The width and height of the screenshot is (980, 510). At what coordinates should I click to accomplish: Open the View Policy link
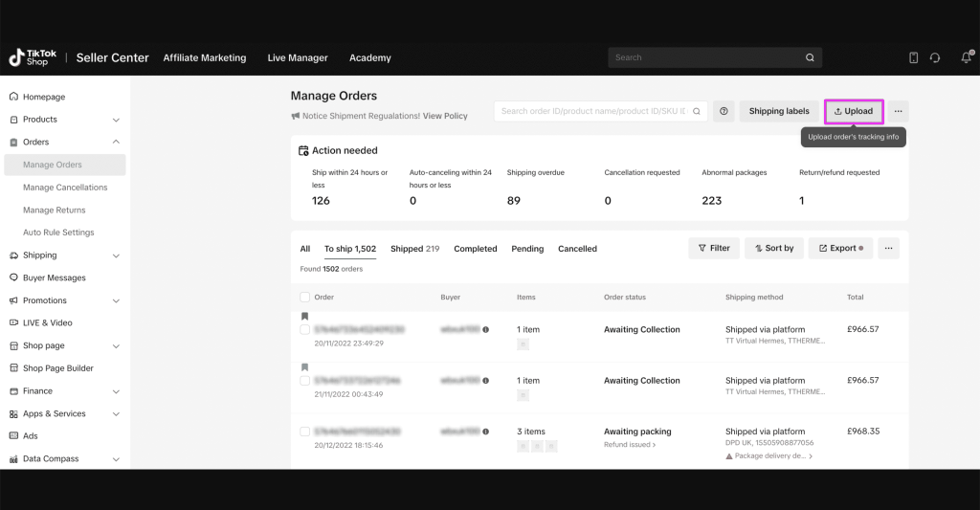click(445, 116)
